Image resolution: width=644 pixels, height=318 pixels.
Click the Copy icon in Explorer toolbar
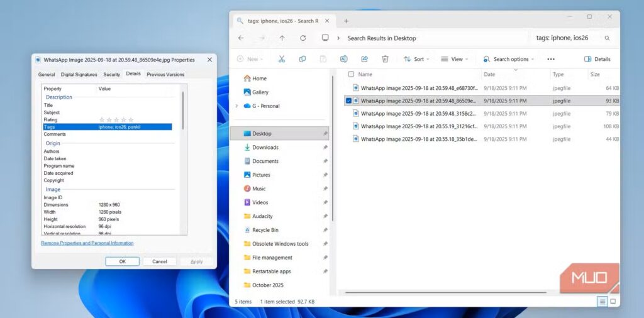coord(303,59)
